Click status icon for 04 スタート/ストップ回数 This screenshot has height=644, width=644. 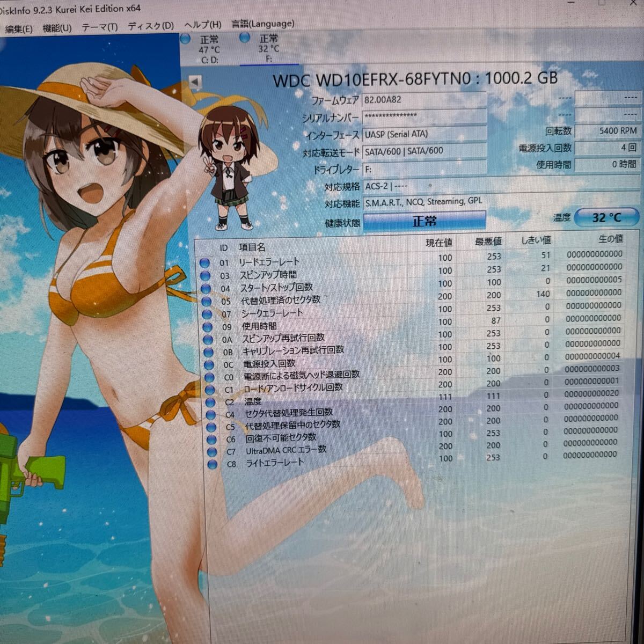(x=205, y=289)
